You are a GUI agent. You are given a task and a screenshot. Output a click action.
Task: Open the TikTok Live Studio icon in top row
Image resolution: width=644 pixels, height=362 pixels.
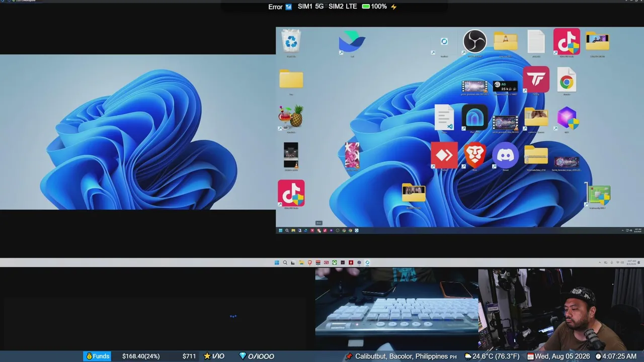coord(567,41)
